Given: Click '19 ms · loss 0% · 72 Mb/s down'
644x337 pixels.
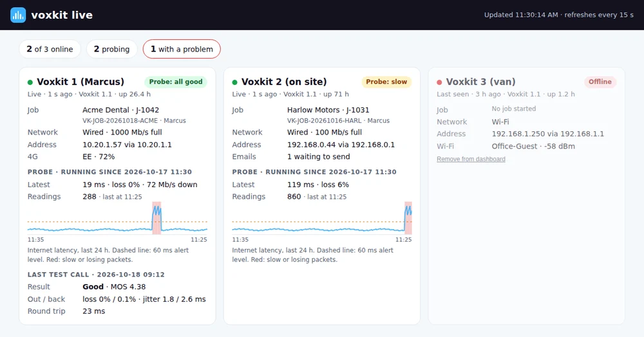Looking at the screenshot, I should [140, 185].
